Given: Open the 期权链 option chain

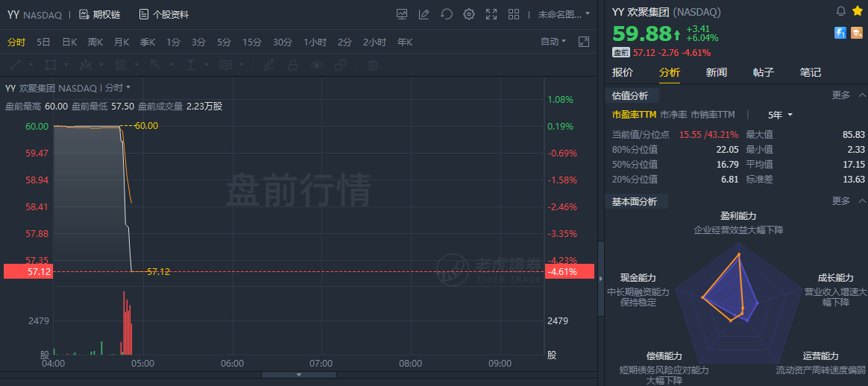Looking at the screenshot, I should tap(100, 15).
